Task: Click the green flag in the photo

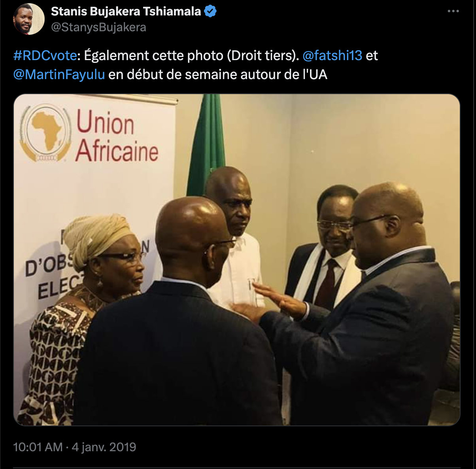Action: 206,146
